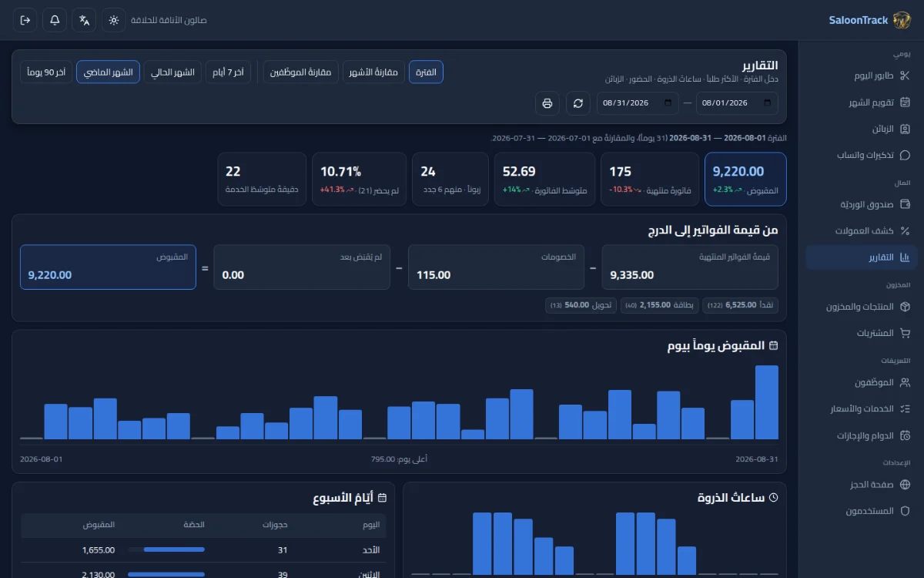Go to تقويم الشهر month calendar
This screenshot has width=924, height=578.
[x=862, y=102]
